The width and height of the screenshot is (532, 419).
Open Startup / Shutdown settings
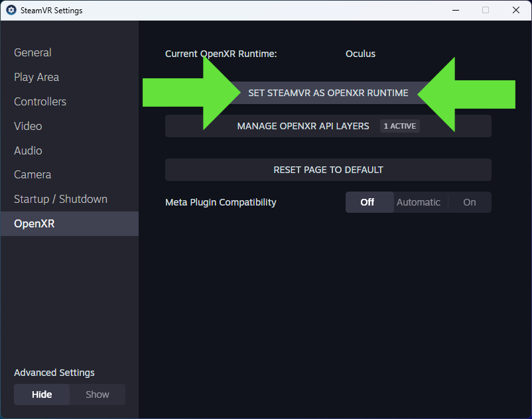[x=60, y=199]
